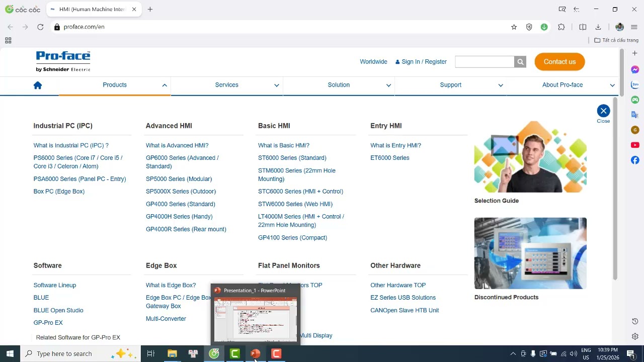The width and height of the screenshot is (644, 362).
Task: Open ST6000 Series (Standard) link
Action: click(x=292, y=158)
